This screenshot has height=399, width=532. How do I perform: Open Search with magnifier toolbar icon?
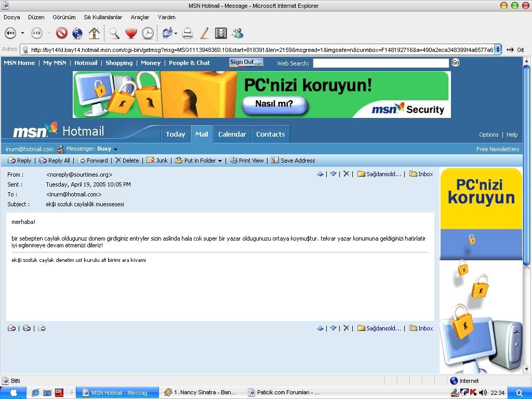[x=114, y=33]
